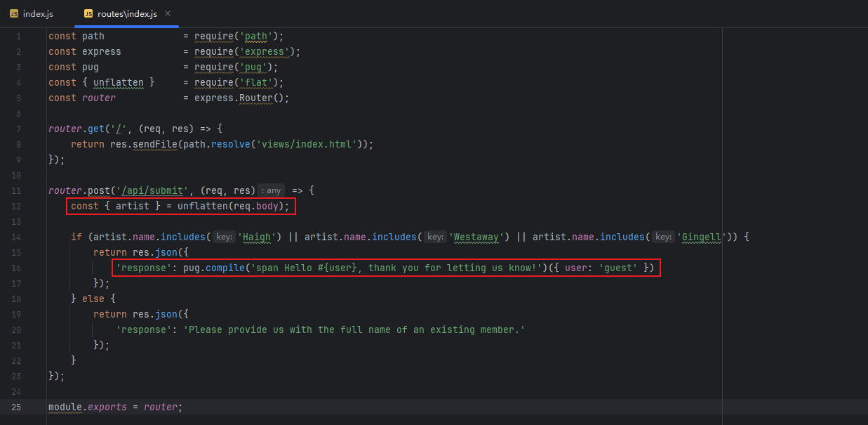Screen dimensions: 868x425
Task: Click the 'key:' hint before 'Gingell'
Action: 663,237
